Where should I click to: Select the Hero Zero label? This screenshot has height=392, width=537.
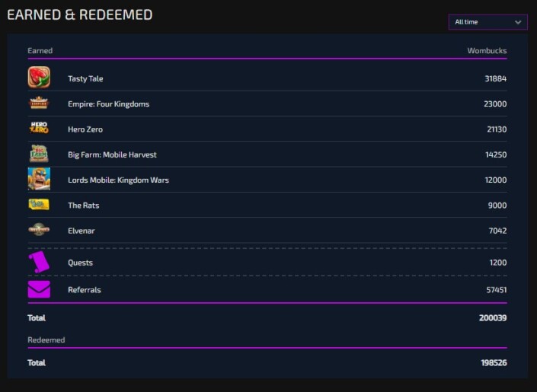click(85, 129)
